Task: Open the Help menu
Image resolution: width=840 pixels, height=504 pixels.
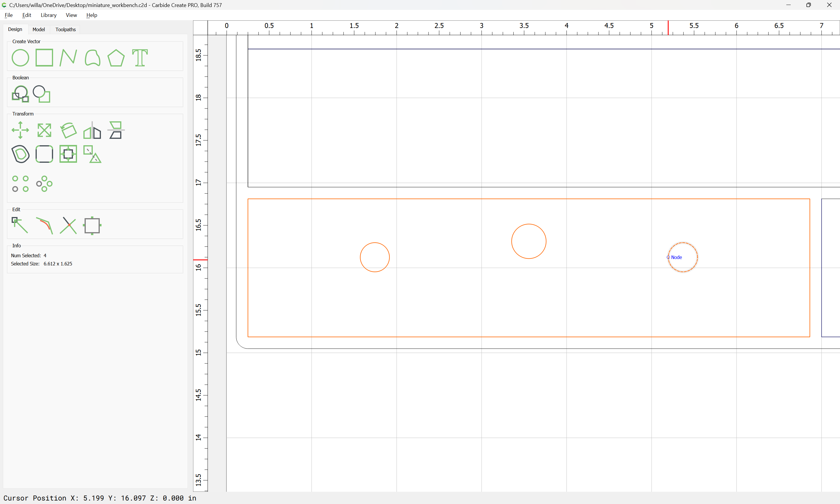Action: click(x=92, y=15)
